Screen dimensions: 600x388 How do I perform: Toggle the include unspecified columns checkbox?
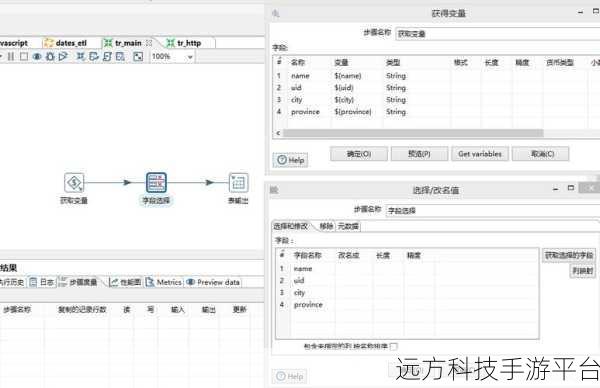coord(394,346)
